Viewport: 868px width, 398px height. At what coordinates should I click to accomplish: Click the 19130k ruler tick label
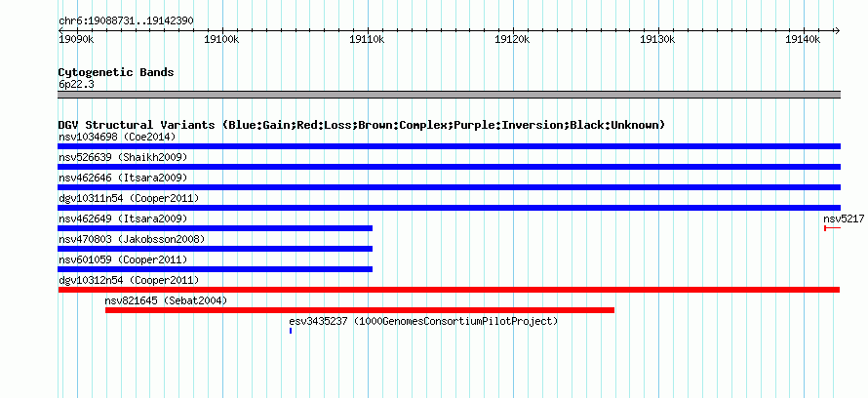657,39
